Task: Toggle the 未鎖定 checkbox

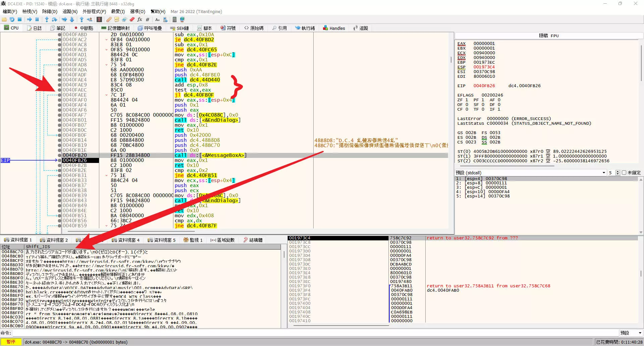Action: click(x=624, y=173)
